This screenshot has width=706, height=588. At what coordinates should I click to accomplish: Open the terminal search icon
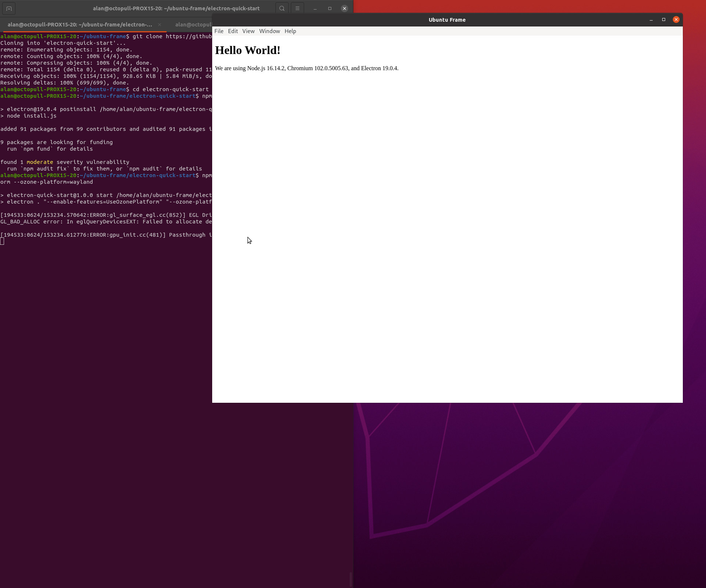point(282,8)
